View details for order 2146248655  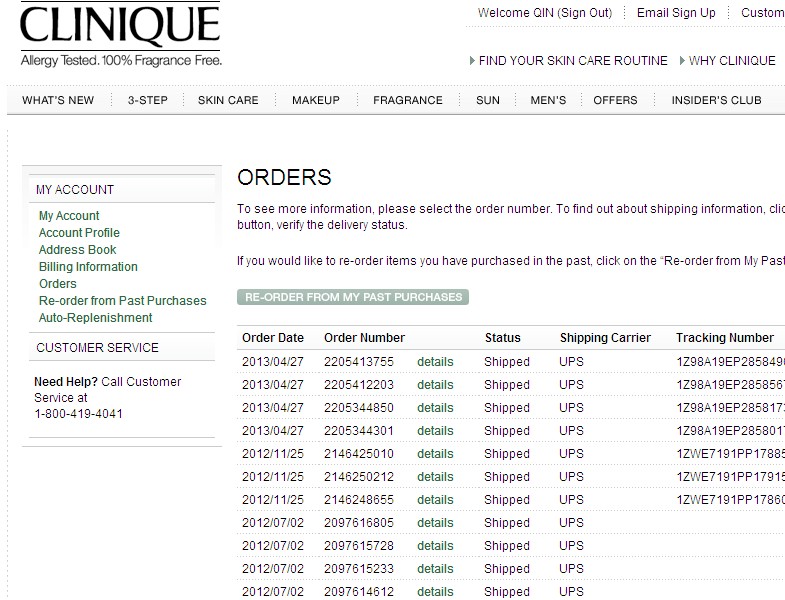435,500
